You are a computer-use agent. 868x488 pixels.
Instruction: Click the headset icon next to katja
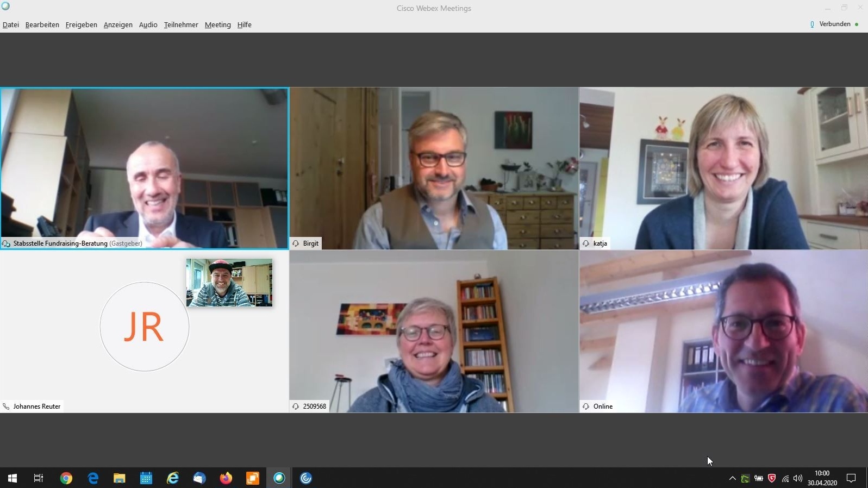click(x=586, y=243)
